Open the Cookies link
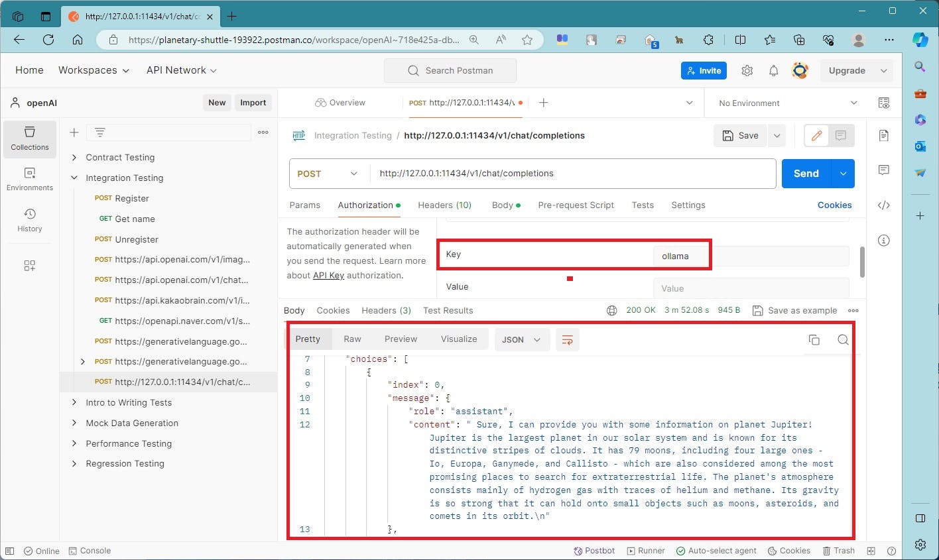 (x=834, y=205)
